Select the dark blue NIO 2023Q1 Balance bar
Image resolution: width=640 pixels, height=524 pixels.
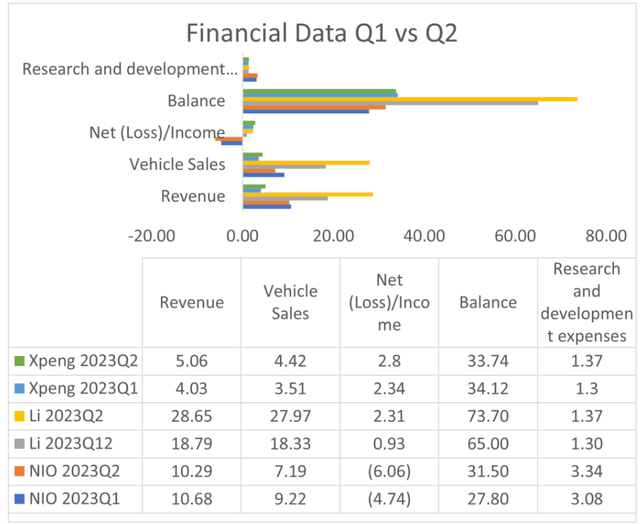(306, 111)
